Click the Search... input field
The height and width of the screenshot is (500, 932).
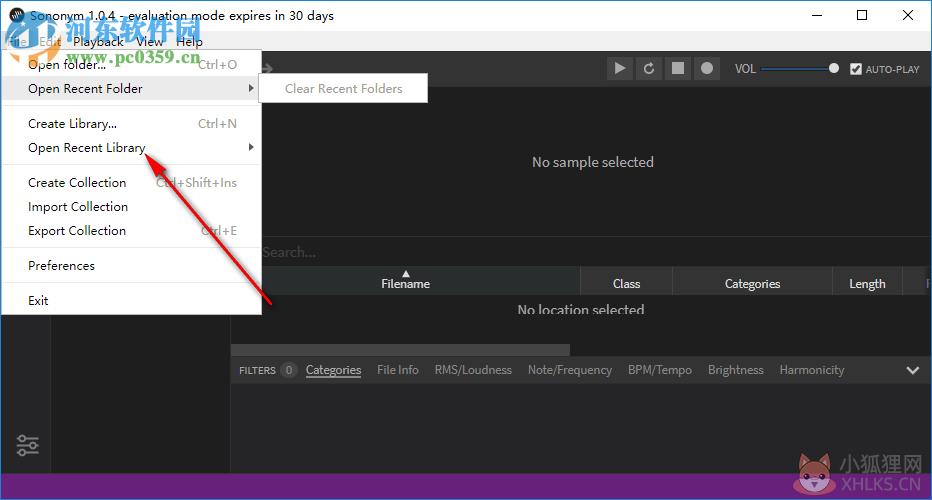click(x=580, y=252)
